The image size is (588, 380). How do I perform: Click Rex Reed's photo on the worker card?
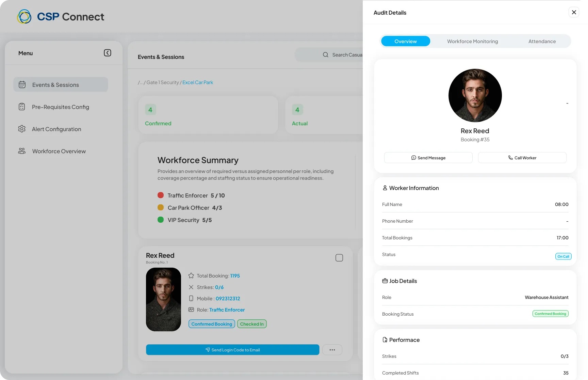163,299
